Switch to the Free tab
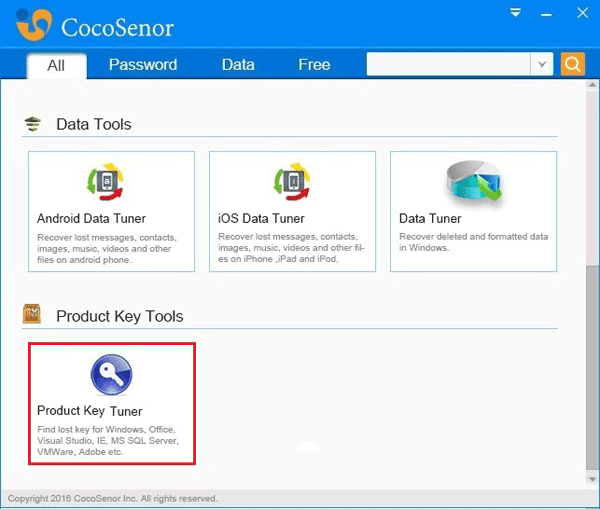This screenshot has height=509, width=600. point(314,65)
